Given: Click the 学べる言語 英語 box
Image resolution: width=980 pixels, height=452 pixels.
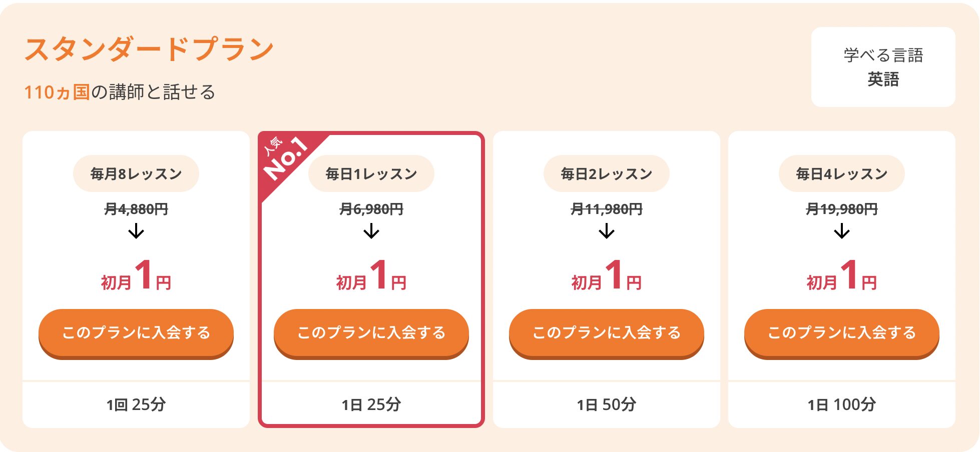Looking at the screenshot, I should tap(883, 67).
